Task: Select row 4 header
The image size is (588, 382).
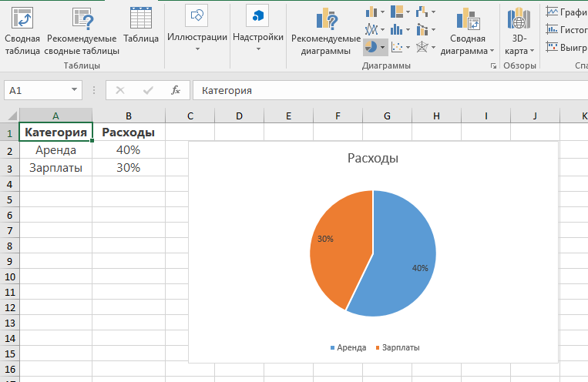Action: coord(10,184)
